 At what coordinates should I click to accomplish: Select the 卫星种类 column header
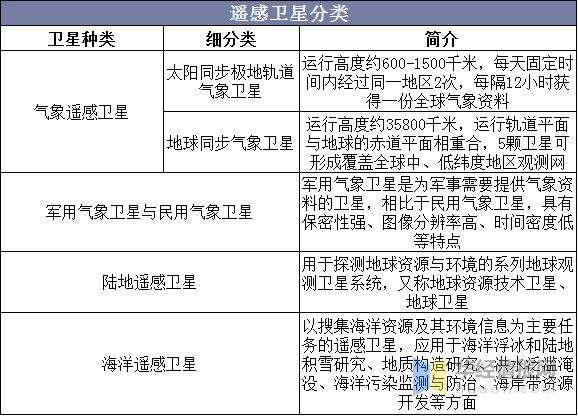coord(82,39)
